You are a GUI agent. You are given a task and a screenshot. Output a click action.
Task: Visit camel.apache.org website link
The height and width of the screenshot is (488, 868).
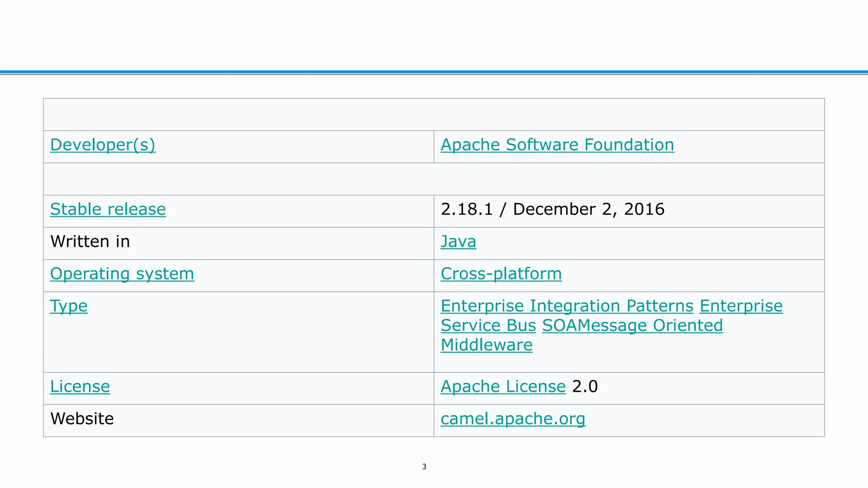pyautogui.click(x=512, y=419)
